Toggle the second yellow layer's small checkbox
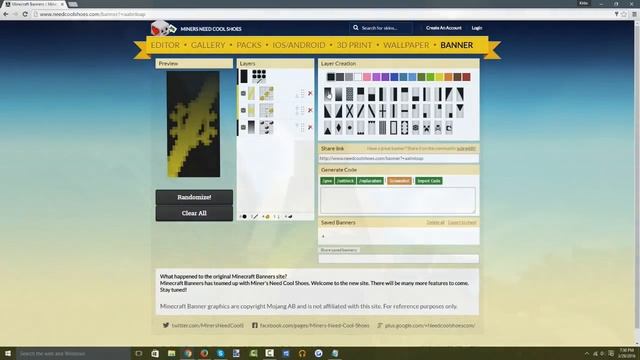Image resolution: width=640 pixels, height=360 pixels. tap(243, 110)
